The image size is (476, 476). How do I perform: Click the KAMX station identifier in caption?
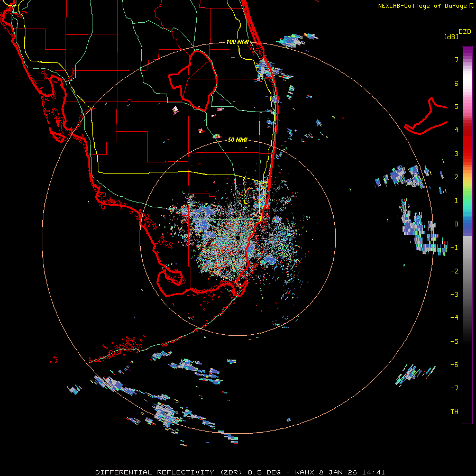coord(305,472)
